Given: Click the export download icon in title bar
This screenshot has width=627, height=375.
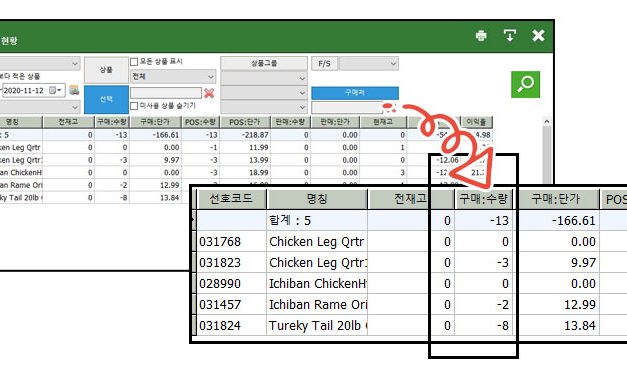Looking at the screenshot, I should (x=509, y=36).
